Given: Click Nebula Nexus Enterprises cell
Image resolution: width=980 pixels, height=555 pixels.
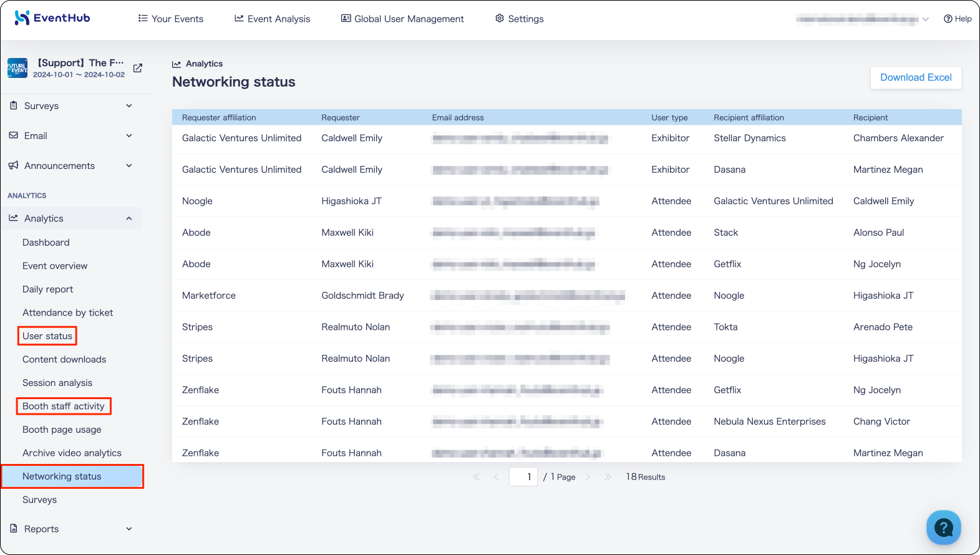Looking at the screenshot, I should coord(770,422).
